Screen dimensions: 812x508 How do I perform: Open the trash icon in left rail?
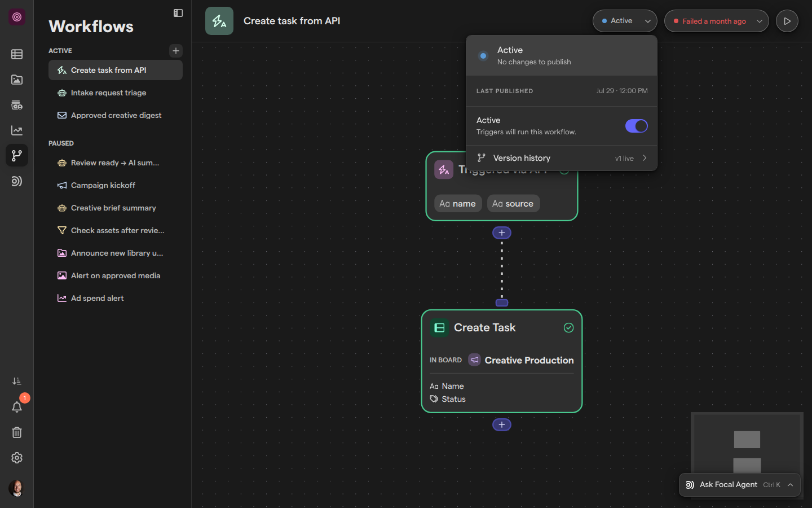[x=17, y=432]
